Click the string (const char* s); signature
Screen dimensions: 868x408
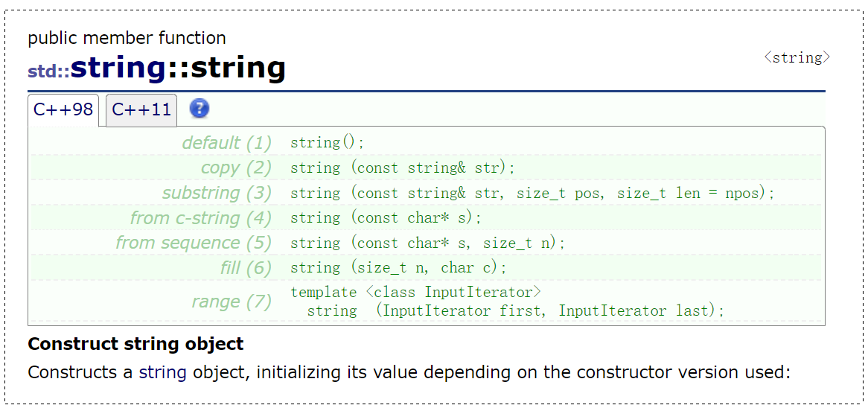tap(386, 218)
